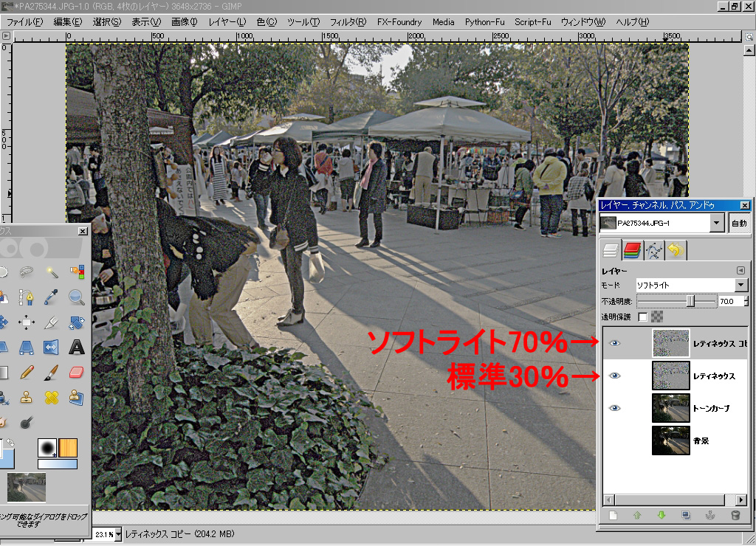Open the レイヤー(L) menu
The height and width of the screenshot is (546, 756).
227,22
